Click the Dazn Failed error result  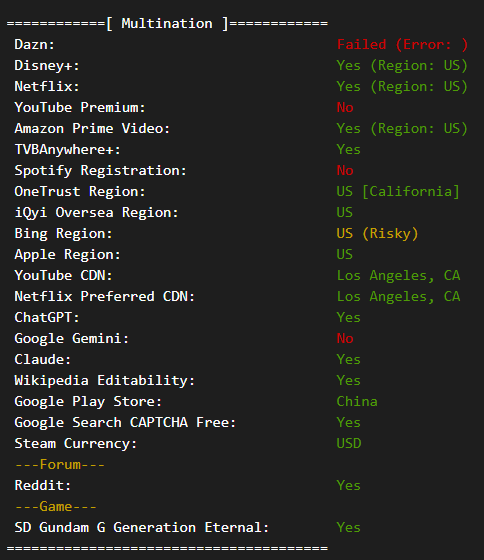pyautogui.click(x=402, y=45)
